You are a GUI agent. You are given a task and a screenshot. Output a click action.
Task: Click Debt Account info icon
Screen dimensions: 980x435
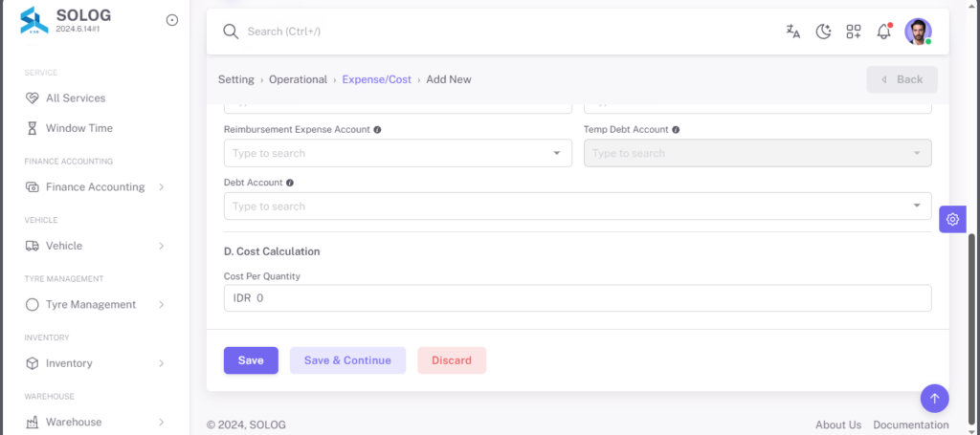290,183
